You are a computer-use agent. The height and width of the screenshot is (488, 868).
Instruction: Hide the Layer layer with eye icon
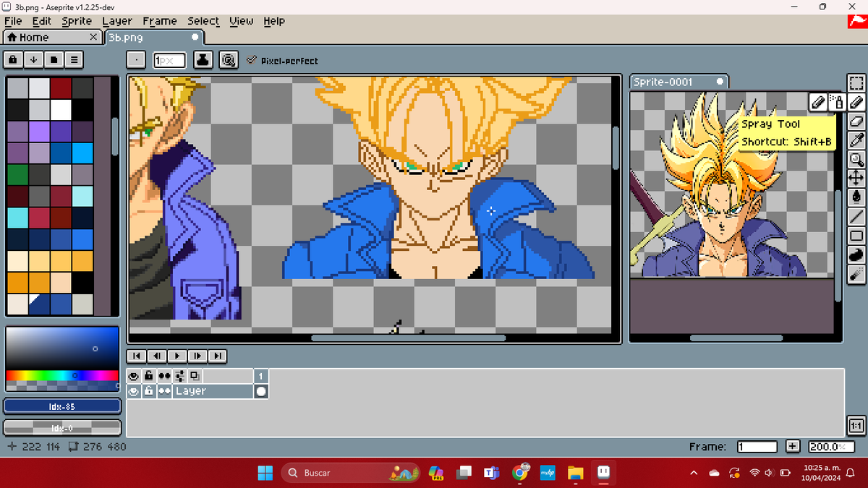[134, 391]
